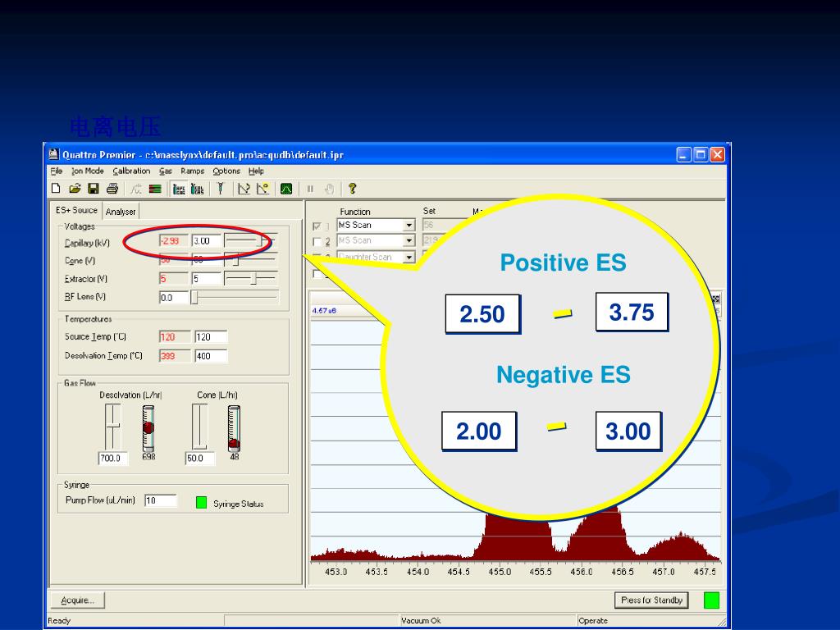Screen dimensions: 840x630
Task: Click the Desolvation gas flow vertical slider
Action: [112, 427]
